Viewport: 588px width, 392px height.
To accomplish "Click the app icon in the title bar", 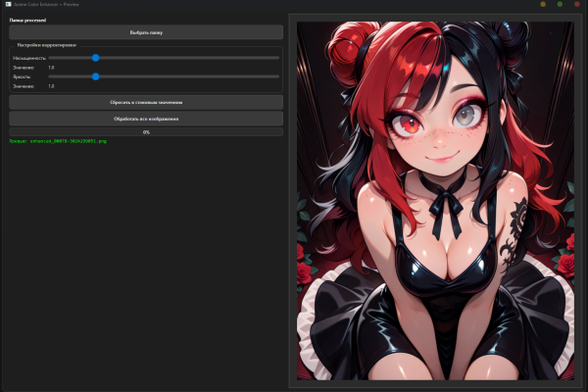I will point(8,4).
